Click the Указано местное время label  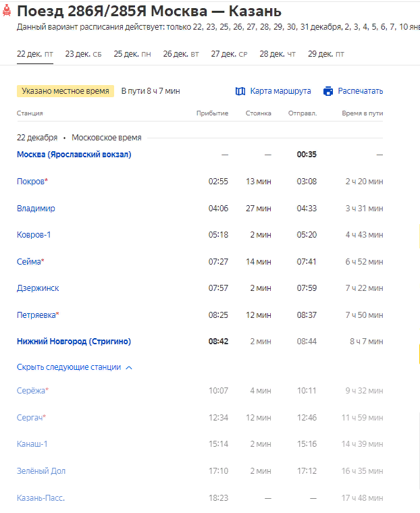(65, 91)
